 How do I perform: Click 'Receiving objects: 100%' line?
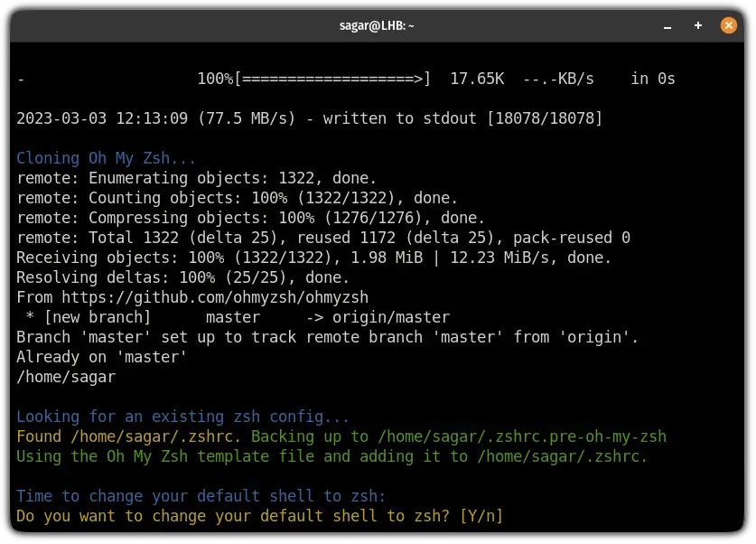point(314,258)
